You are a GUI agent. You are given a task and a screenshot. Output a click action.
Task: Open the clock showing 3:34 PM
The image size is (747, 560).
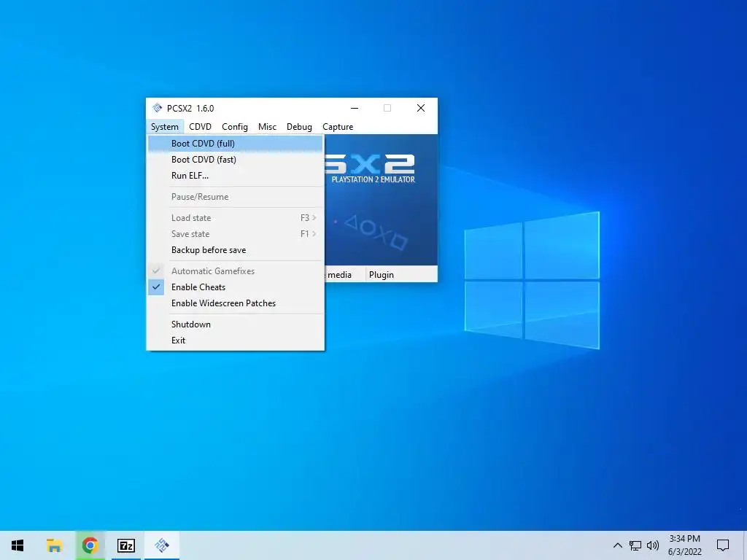pos(684,545)
